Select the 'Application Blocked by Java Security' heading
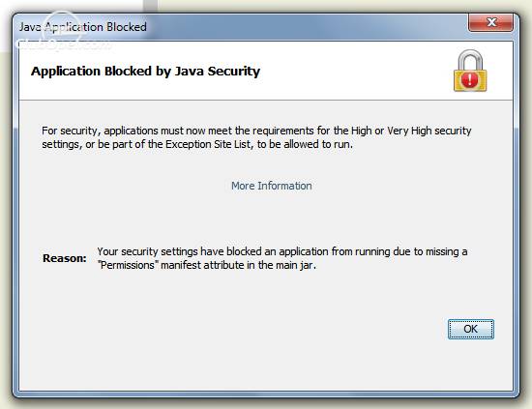 tap(145, 72)
